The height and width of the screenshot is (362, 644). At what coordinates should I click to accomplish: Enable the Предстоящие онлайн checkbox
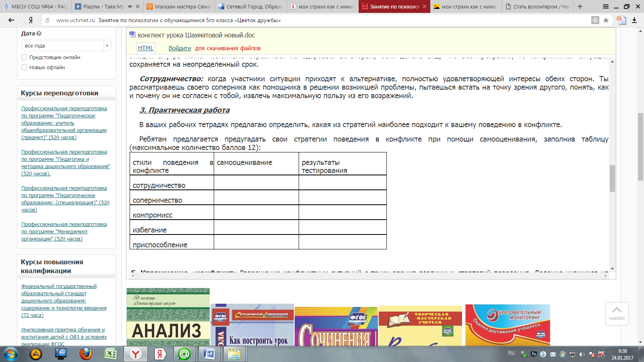click(24, 57)
